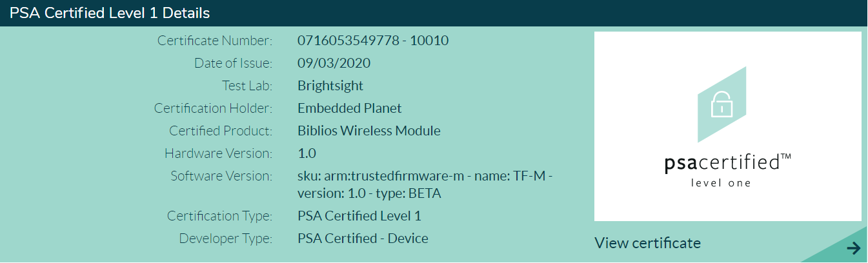868x263 pixels.
Task: Select the hardware version value 1.0
Action: pos(307,153)
